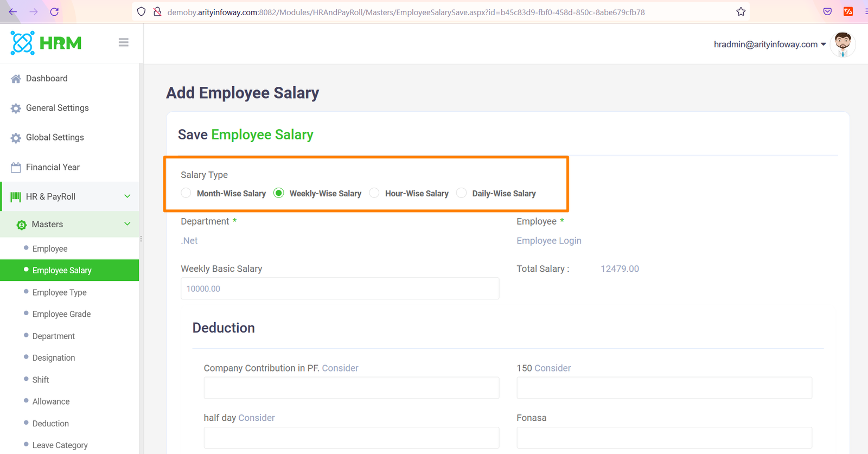Choose Hour-Wise Salary option
Screen dimensions: 868x454
pos(374,193)
